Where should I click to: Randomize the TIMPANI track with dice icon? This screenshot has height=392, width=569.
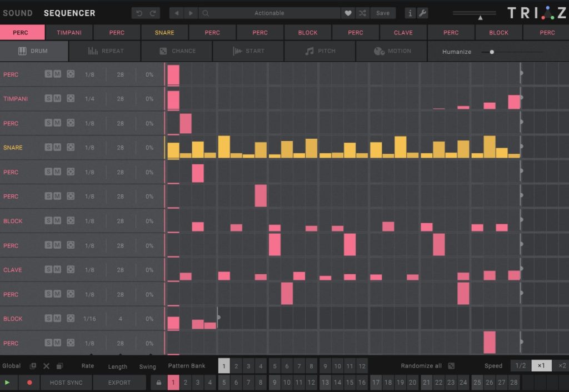[71, 99]
